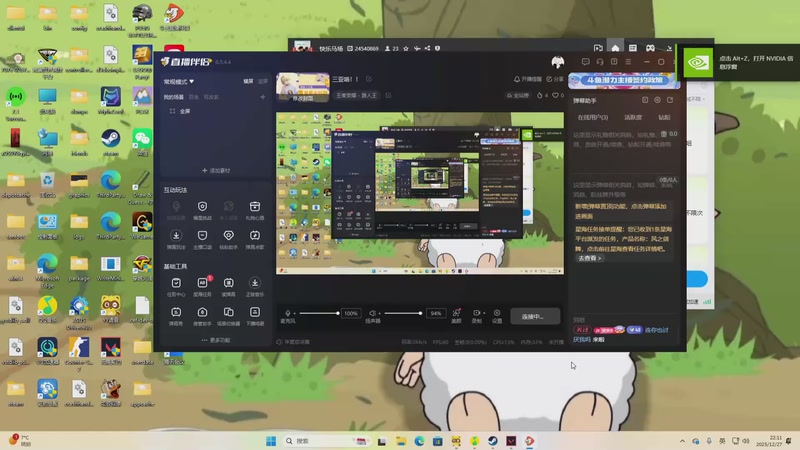Edit the category tag pencil icon
The height and width of the screenshot is (450, 800).
388,95
